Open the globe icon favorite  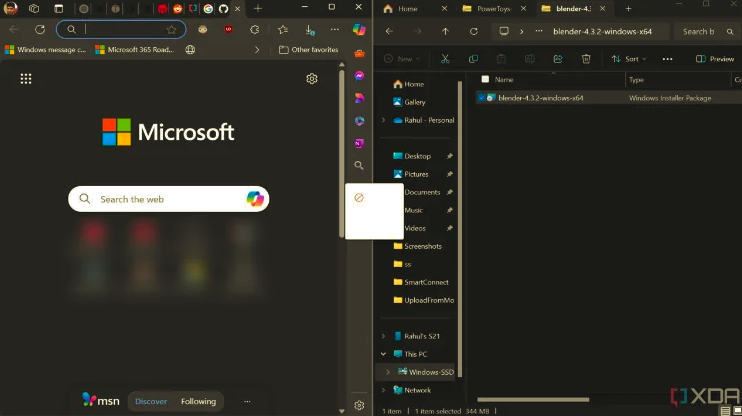pos(190,50)
